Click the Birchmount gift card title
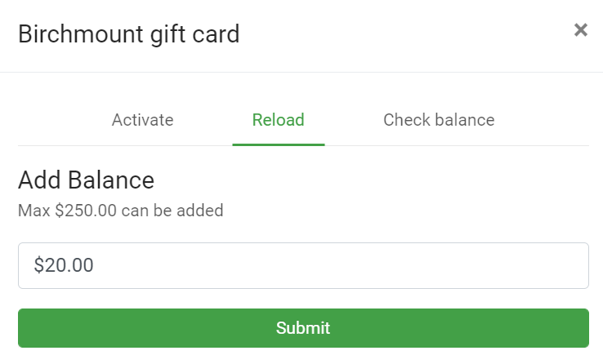603x364 pixels. (128, 34)
